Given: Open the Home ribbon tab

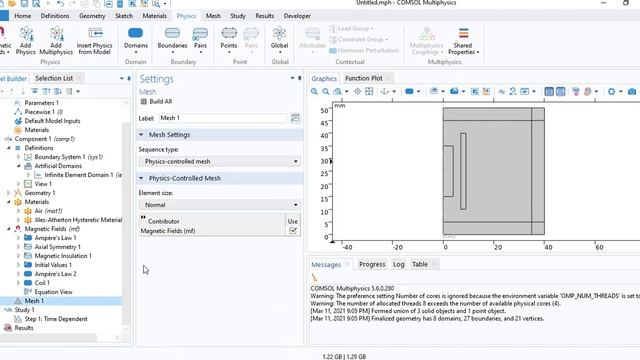Looking at the screenshot, I should (22, 16).
